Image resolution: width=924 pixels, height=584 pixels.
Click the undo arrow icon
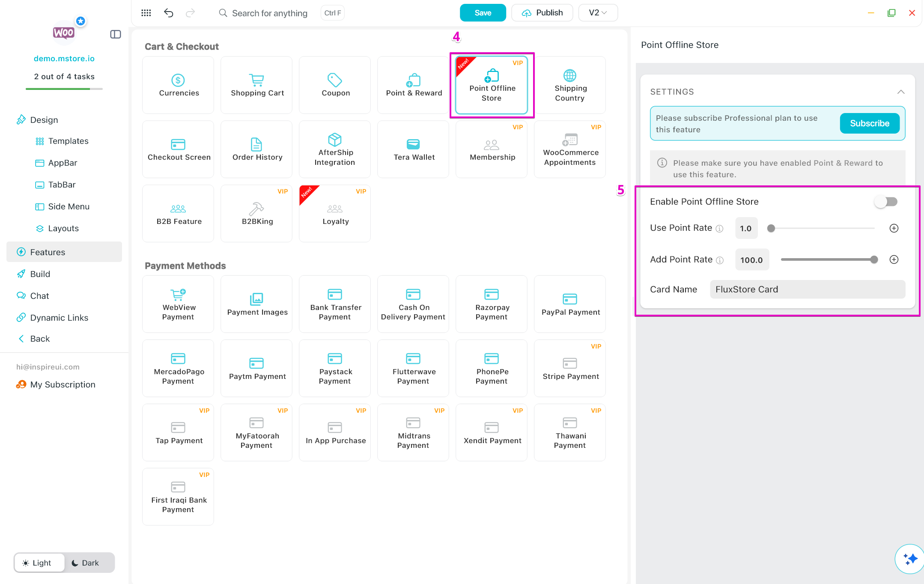pyautogui.click(x=168, y=13)
